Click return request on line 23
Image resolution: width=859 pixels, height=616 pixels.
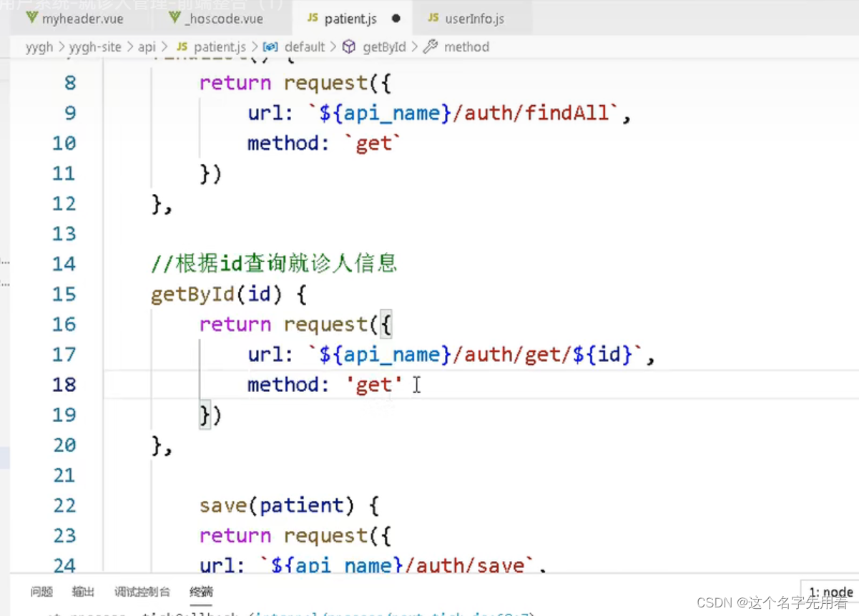[283, 536]
